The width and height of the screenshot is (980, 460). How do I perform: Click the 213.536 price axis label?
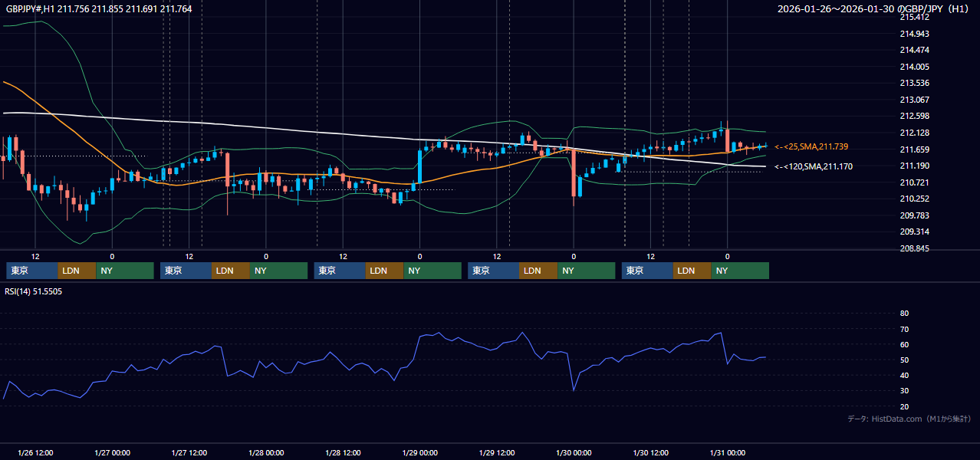(x=914, y=83)
